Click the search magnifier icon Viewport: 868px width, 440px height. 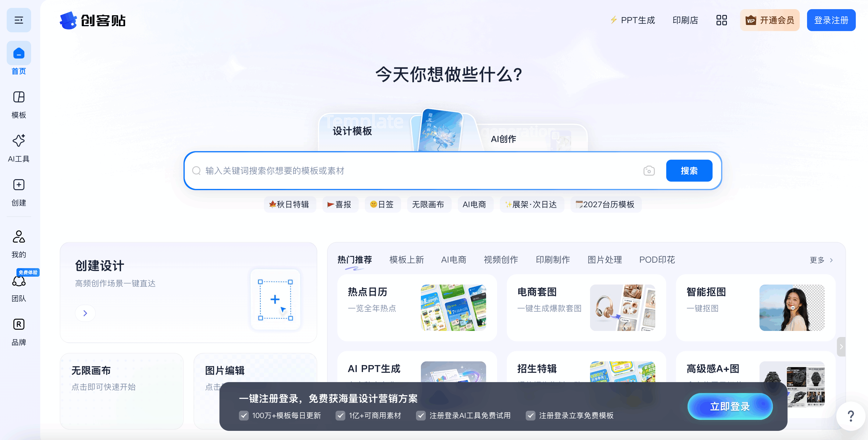(x=197, y=171)
